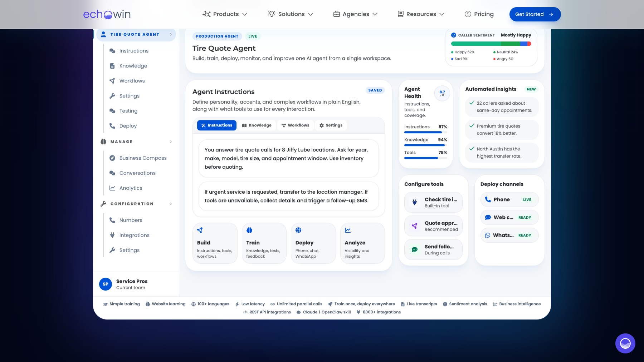Switch to the Knowledge tab in editor
Screen dimensions: 644x362
(x=257, y=125)
